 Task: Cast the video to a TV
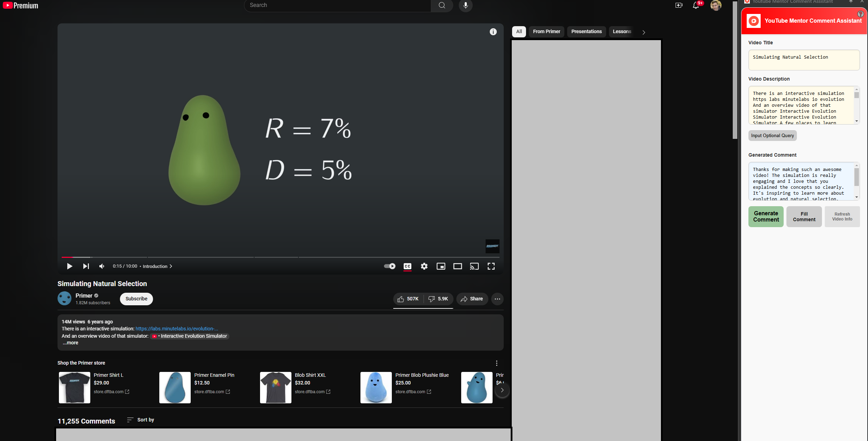[474, 266]
